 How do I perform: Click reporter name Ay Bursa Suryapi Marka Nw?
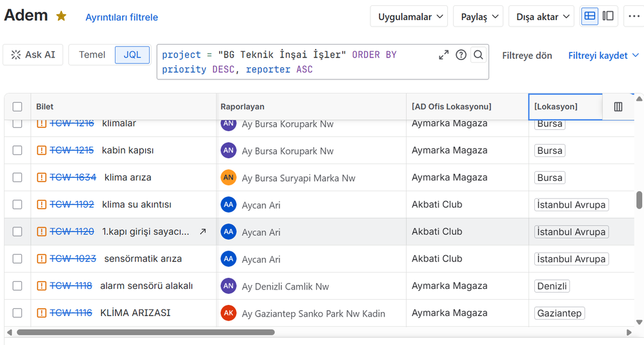tap(299, 178)
